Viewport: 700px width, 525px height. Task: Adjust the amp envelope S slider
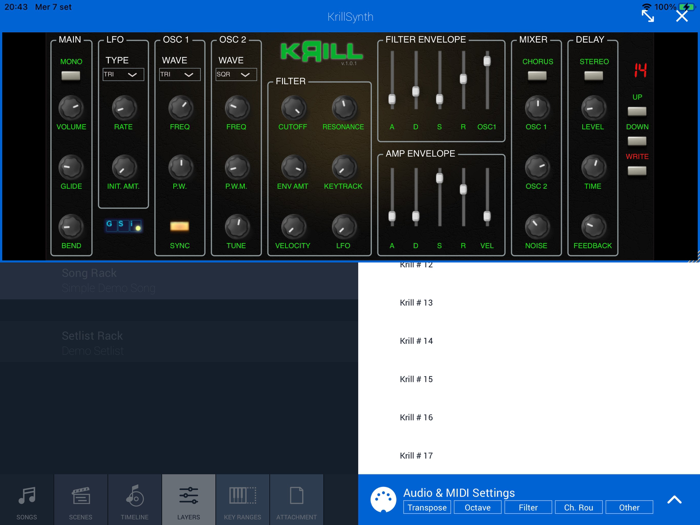[439, 178]
